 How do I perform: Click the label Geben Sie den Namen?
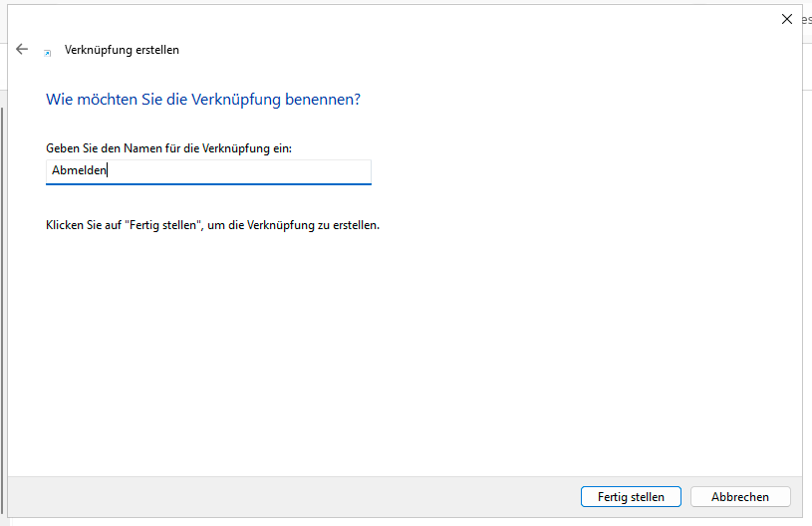pos(175,147)
